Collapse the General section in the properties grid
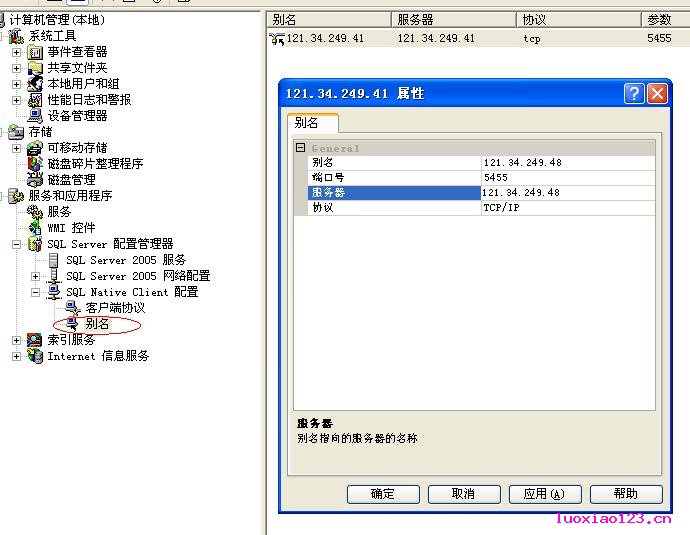The width and height of the screenshot is (690, 535). [301, 148]
